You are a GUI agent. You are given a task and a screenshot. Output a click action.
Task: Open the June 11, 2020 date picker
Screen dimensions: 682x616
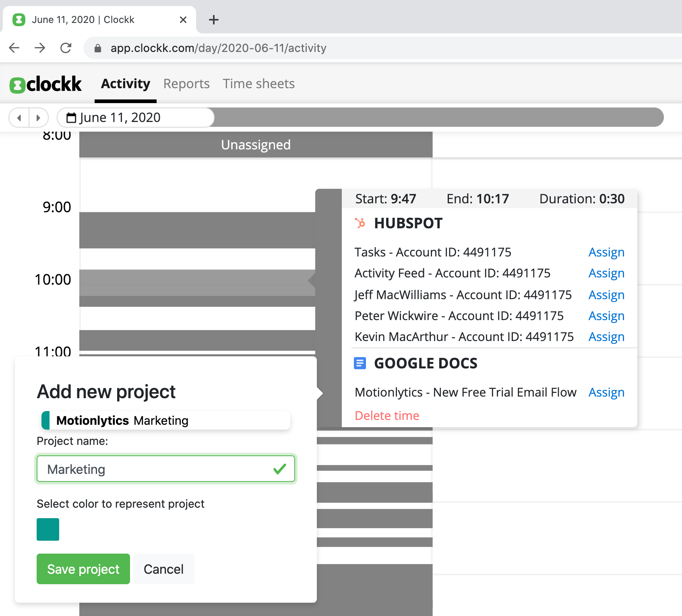tap(136, 118)
